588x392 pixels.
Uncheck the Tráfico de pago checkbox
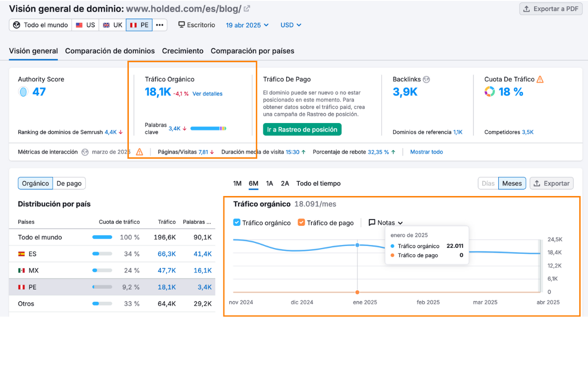click(x=301, y=222)
